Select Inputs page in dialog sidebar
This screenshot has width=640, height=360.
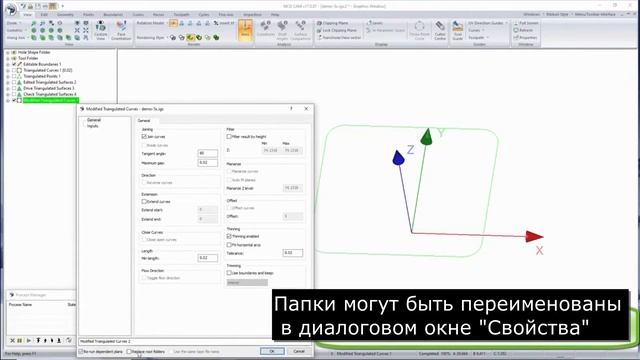pos(93,126)
